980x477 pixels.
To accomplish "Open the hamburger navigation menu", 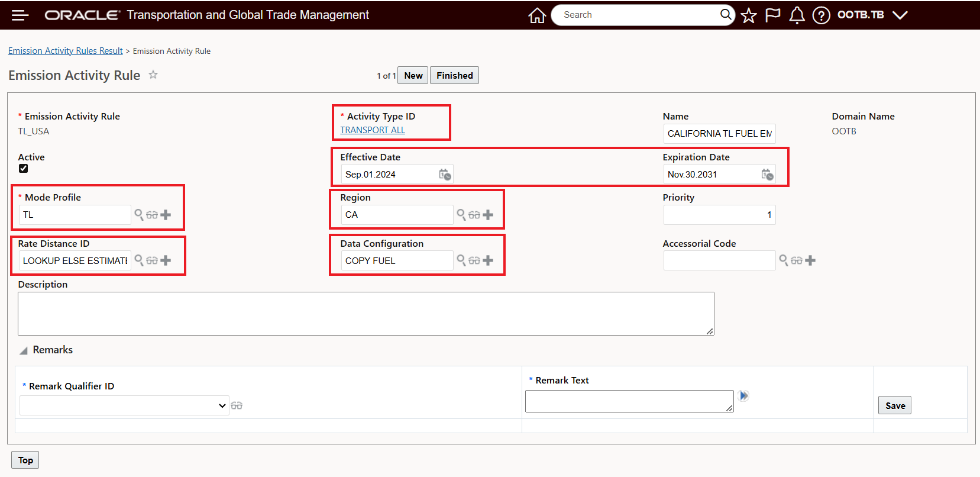I will tap(20, 15).
